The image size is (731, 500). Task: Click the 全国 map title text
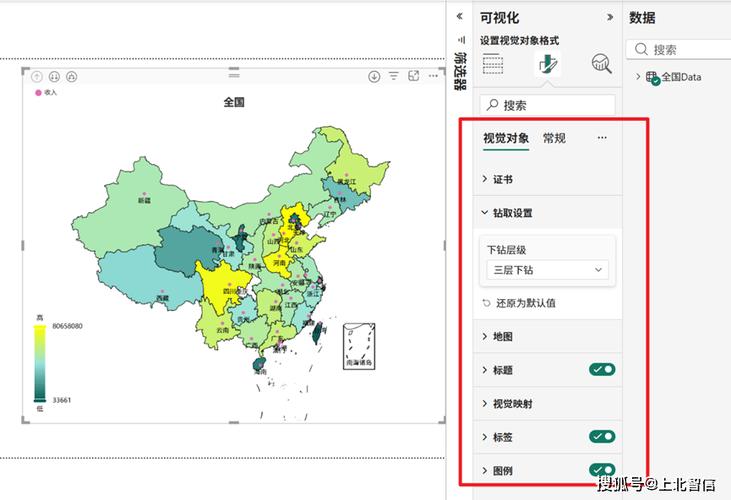click(x=234, y=102)
